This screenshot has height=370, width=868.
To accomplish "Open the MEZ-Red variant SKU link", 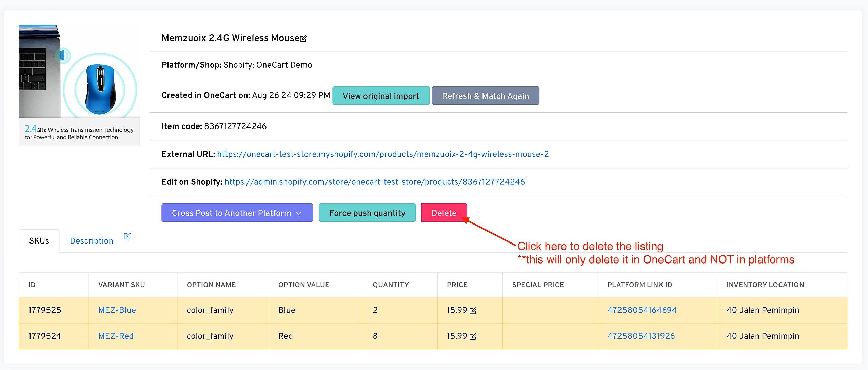I will tap(116, 336).
